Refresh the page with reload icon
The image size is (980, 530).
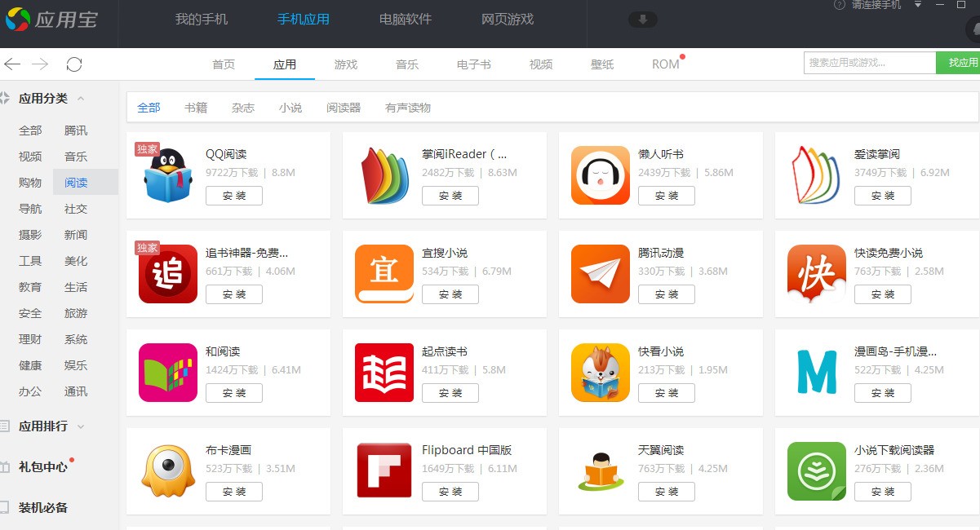[x=74, y=64]
